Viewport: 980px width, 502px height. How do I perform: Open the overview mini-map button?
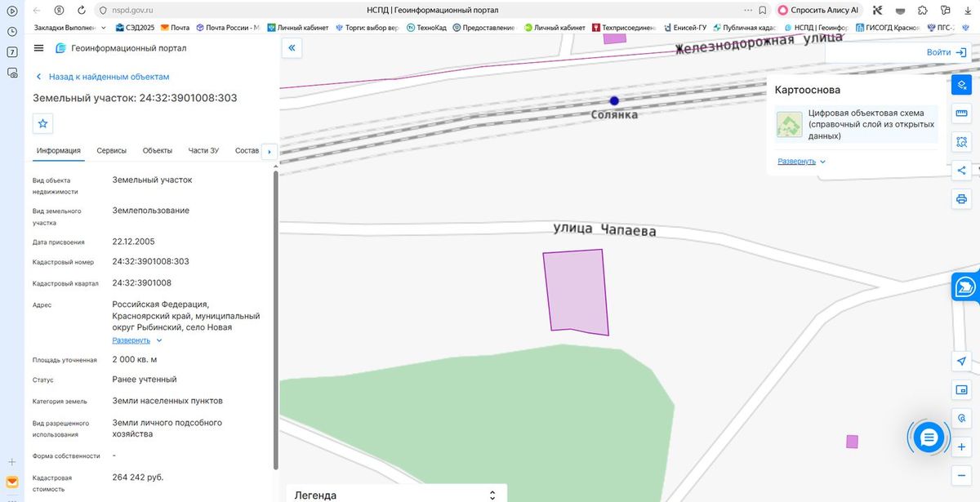pyautogui.click(x=961, y=389)
